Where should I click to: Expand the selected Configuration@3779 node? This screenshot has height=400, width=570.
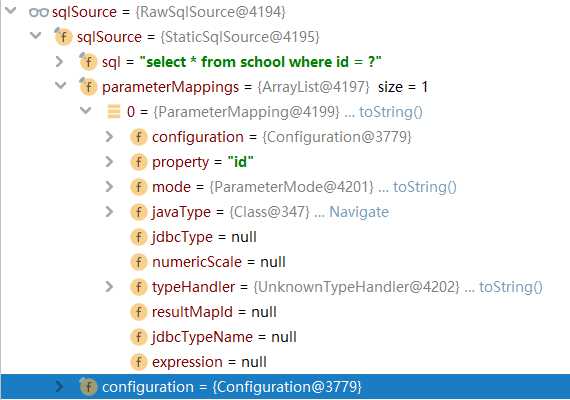click(x=59, y=387)
